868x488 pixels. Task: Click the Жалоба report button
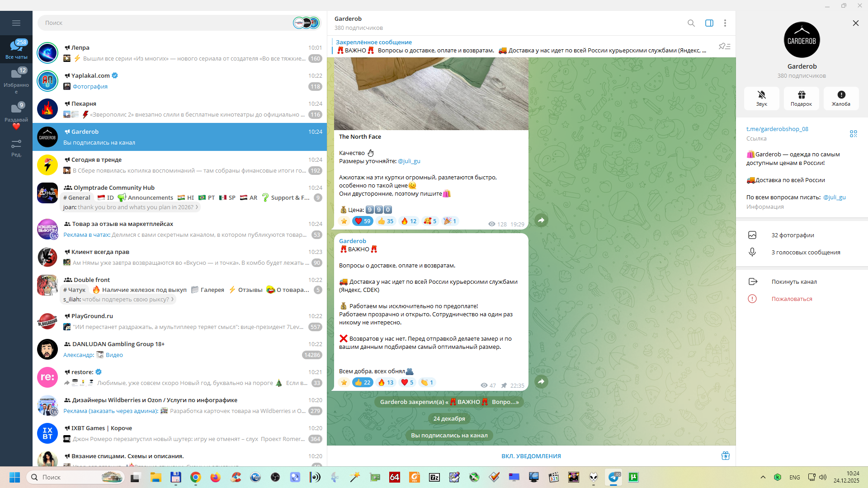(x=841, y=98)
